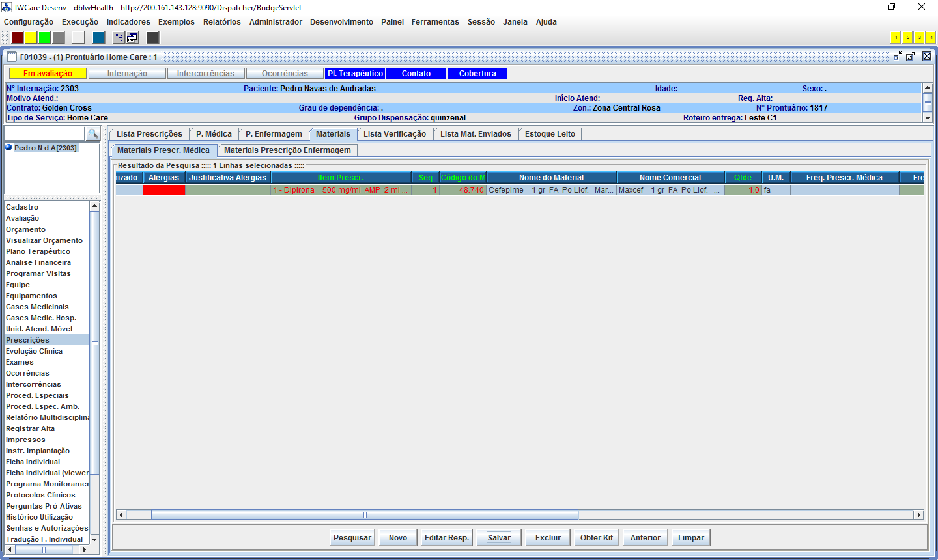Screen dimensions: 938x560
Task: Click the yellow button numbered 1
Action: (896, 38)
